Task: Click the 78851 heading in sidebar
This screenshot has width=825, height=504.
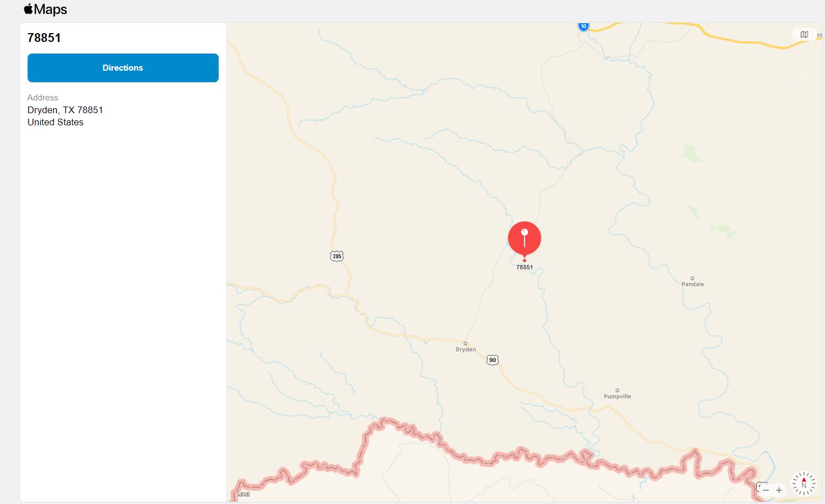Action: [x=44, y=38]
